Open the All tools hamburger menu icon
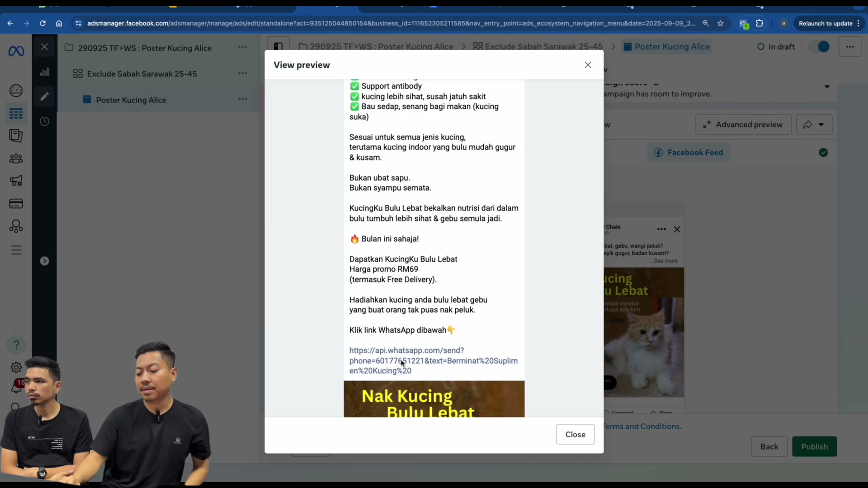 pos(16,250)
